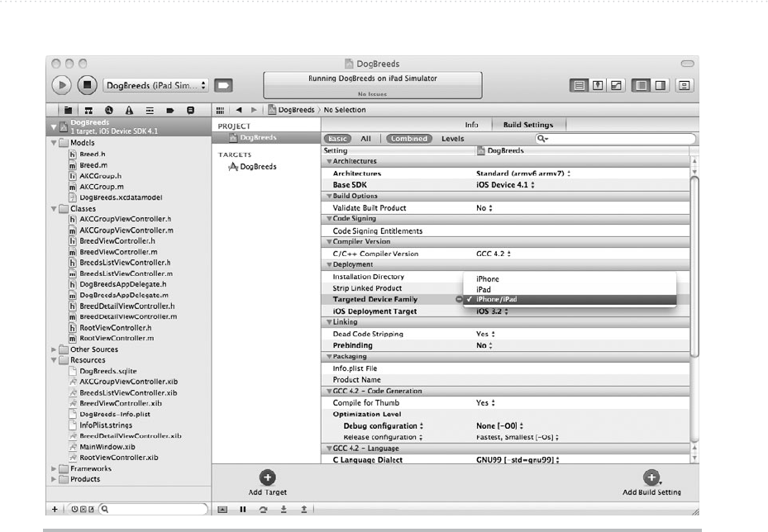Collapse the Resources group
The image size is (768, 532).
point(54,360)
